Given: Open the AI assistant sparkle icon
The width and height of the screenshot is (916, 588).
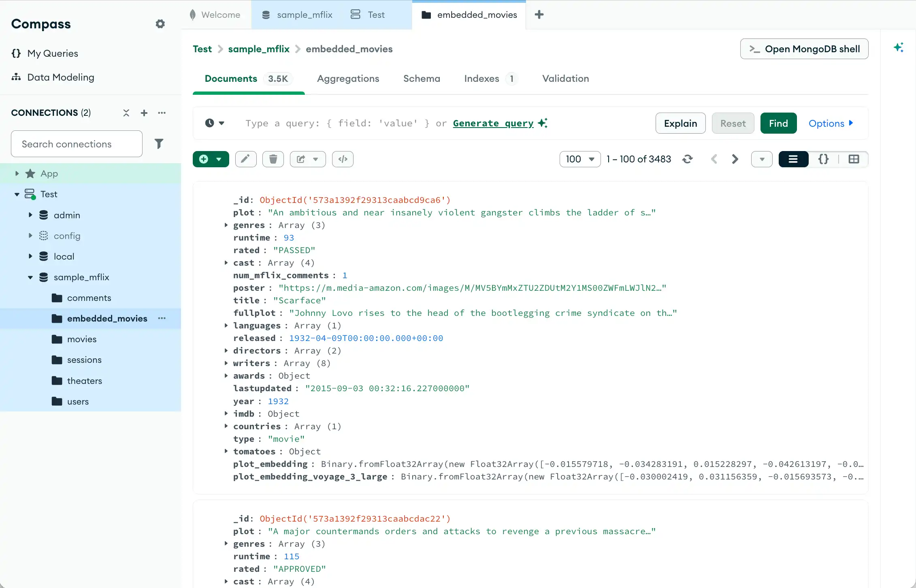Looking at the screenshot, I should point(898,48).
